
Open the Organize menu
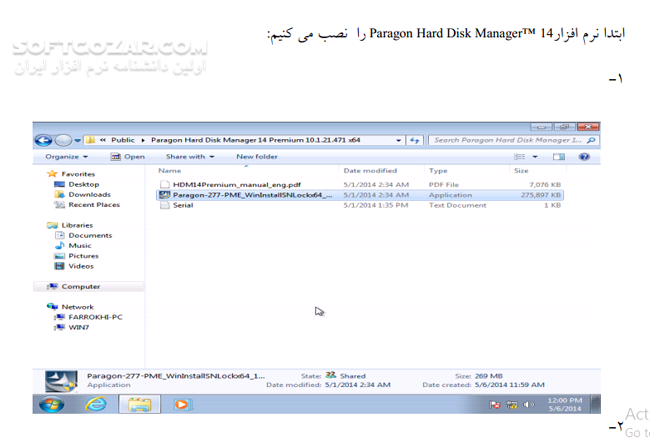[x=66, y=157]
